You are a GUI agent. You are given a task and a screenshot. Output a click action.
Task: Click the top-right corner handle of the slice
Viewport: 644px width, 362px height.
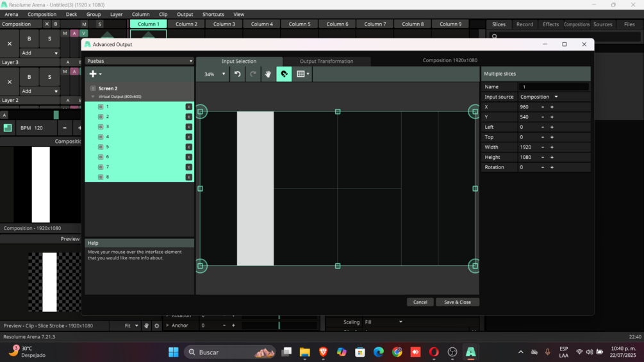pyautogui.click(x=475, y=111)
